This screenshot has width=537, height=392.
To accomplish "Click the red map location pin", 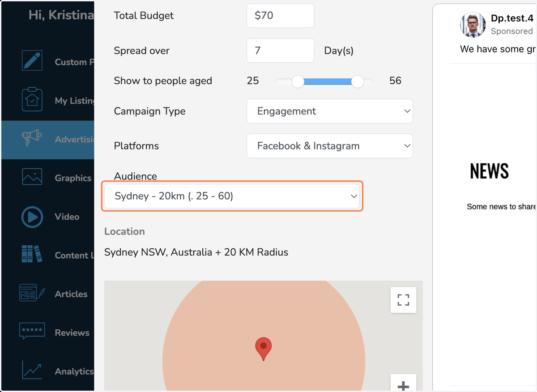I will click(x=264, y=349).
